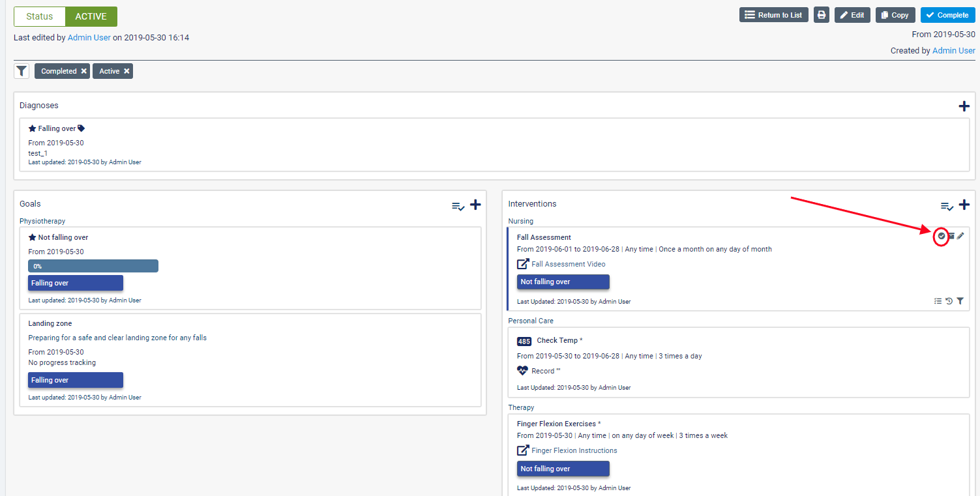Click the print button in the top toolbar

pos(822,15)
